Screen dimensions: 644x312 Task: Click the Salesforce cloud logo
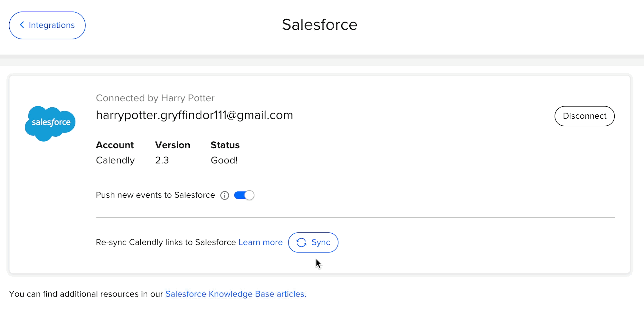[50, 123]
